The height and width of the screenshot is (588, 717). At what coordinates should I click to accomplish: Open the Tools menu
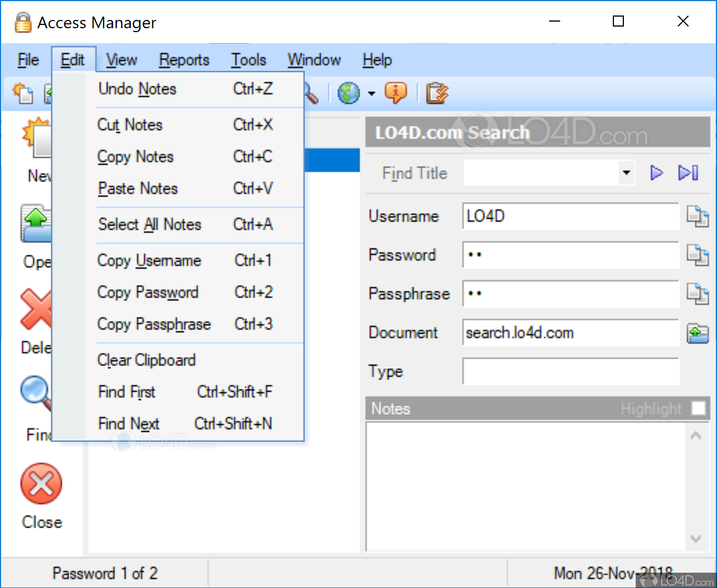tap(248, 60)
